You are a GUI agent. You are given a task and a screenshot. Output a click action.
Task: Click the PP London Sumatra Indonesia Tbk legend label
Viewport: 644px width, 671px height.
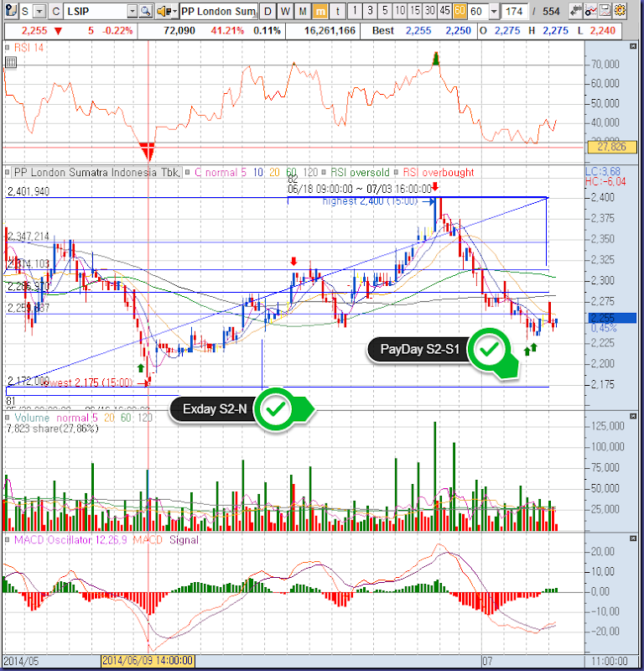[96, 173]
